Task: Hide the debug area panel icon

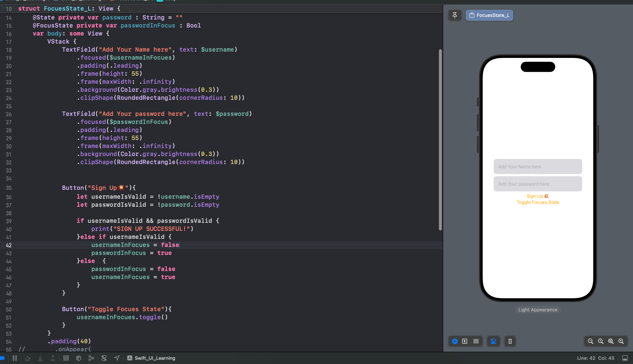Action: (625, 358)
